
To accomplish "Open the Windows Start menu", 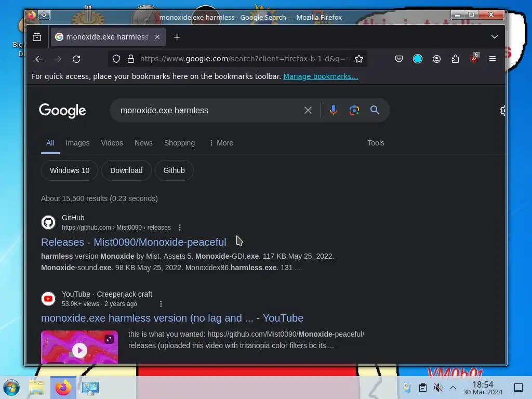I will (x=11, y=388).
